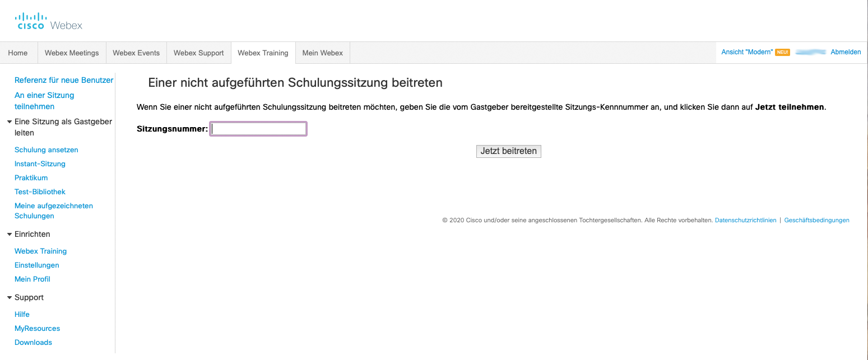The height and width of the screenshot is (360, 868).
Task: Open the Datenschutzrichtlinien link
Action: [x=746, y=221]
